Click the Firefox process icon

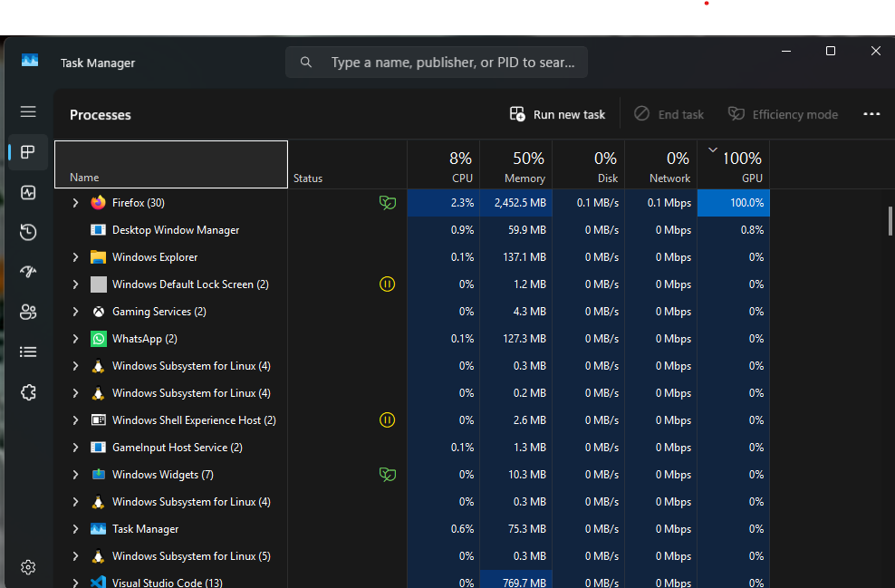point(98,203)
